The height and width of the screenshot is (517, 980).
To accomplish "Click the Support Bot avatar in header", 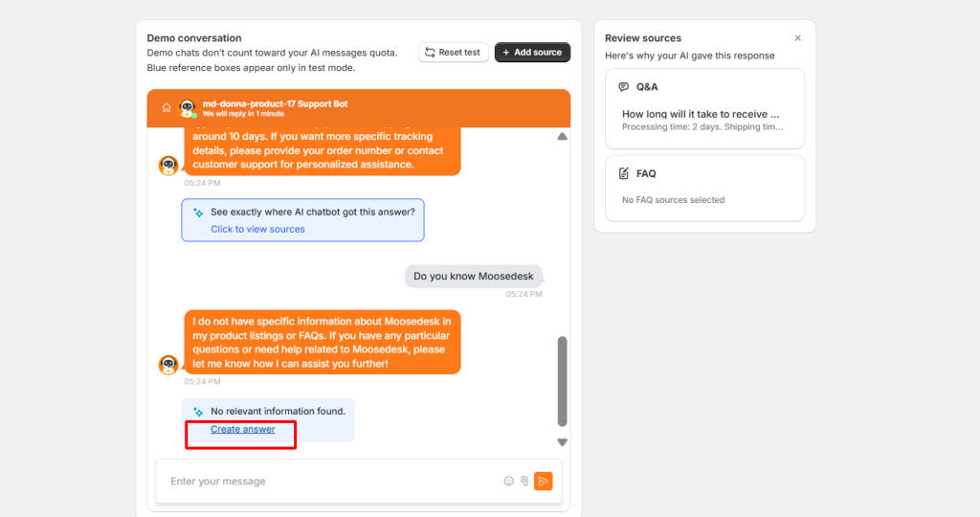I will (188, 107).
